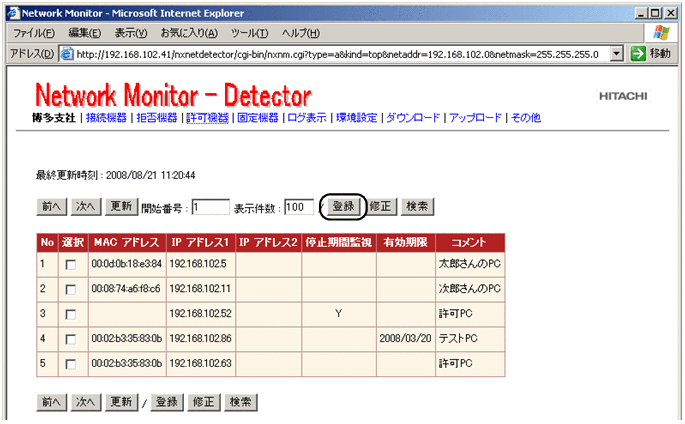The image size is (685, 424).
Task: Open the 許可機器 link
Action: coord(208,117)
